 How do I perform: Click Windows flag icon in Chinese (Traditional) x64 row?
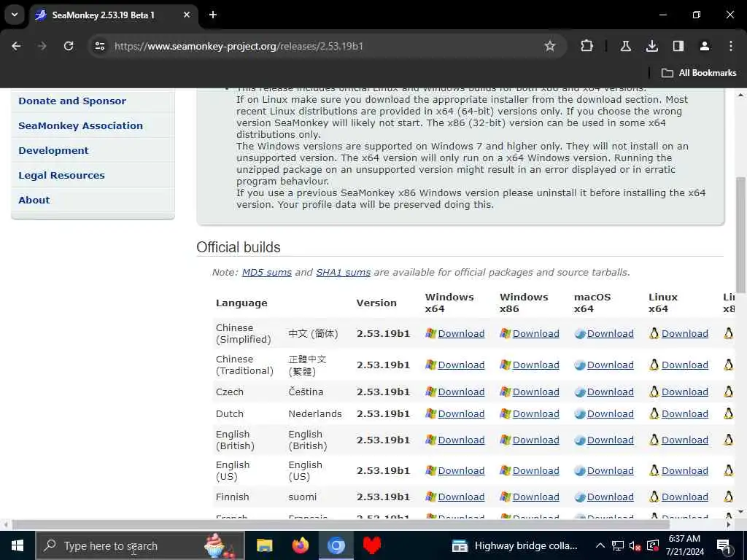tap(430, 365)
